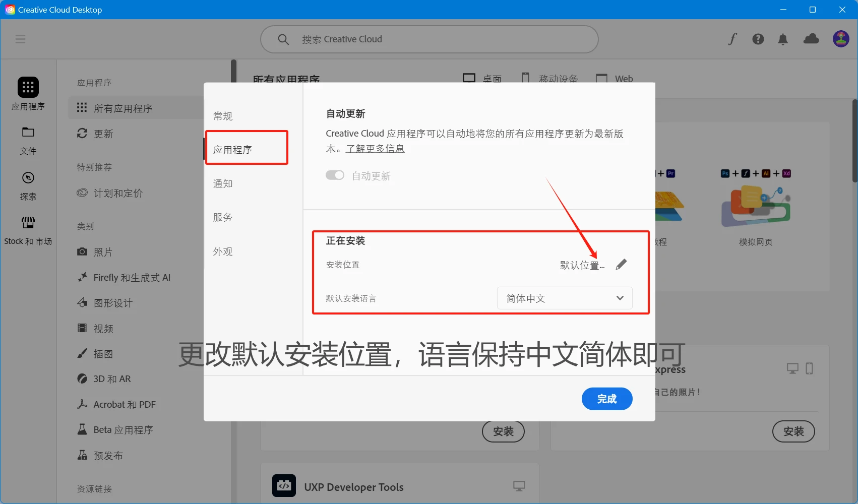Open the fonts icon in the header
The image size is (858, 504).
pos(732,39)
